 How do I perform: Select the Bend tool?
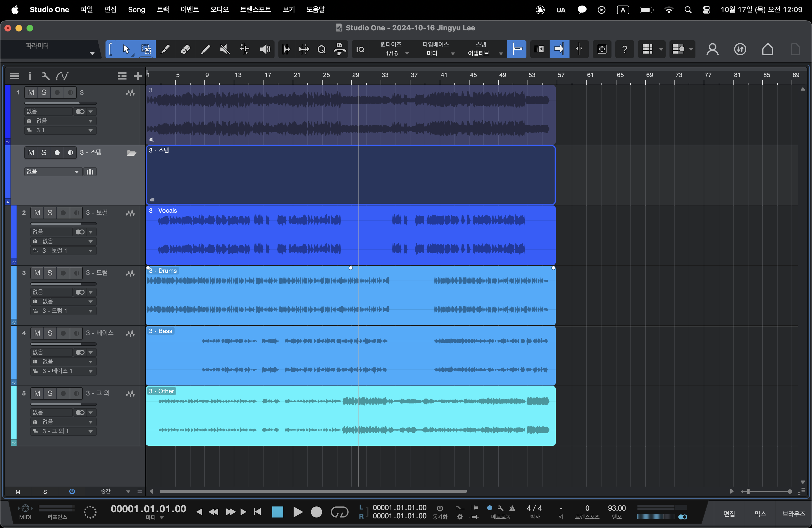point(245,49)
